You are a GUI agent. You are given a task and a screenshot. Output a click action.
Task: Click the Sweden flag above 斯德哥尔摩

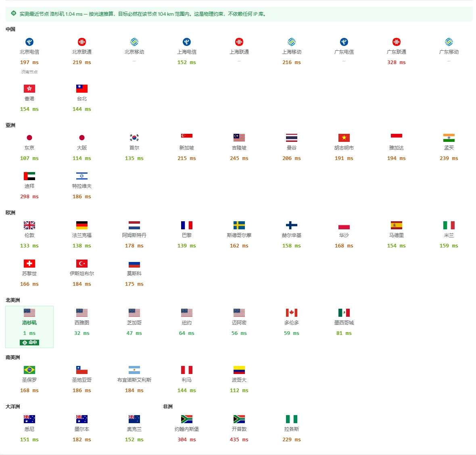[x=239, y=225]
